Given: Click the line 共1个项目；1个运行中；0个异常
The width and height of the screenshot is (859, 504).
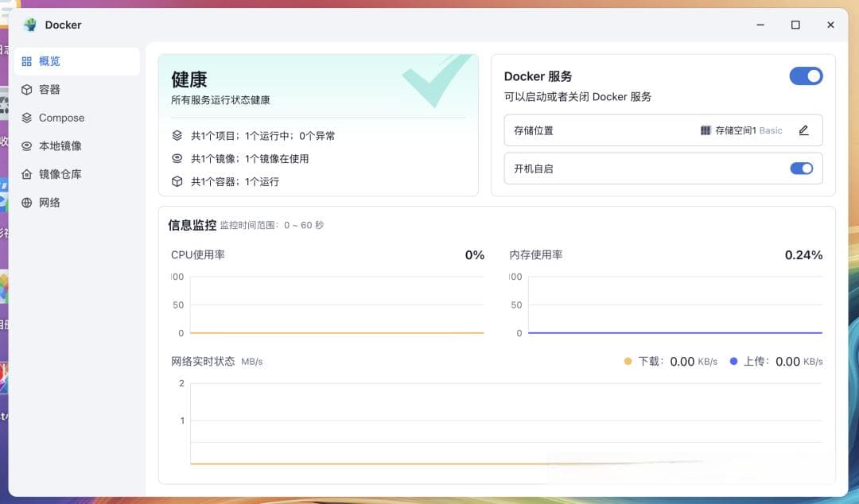Looking at the screenshot, I should pos(262,136).
